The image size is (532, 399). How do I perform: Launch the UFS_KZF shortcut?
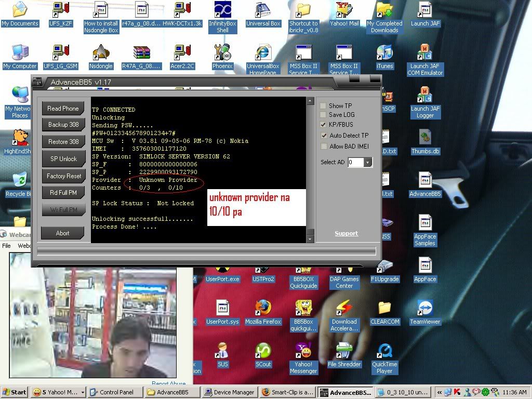click(x=60, y=14)
